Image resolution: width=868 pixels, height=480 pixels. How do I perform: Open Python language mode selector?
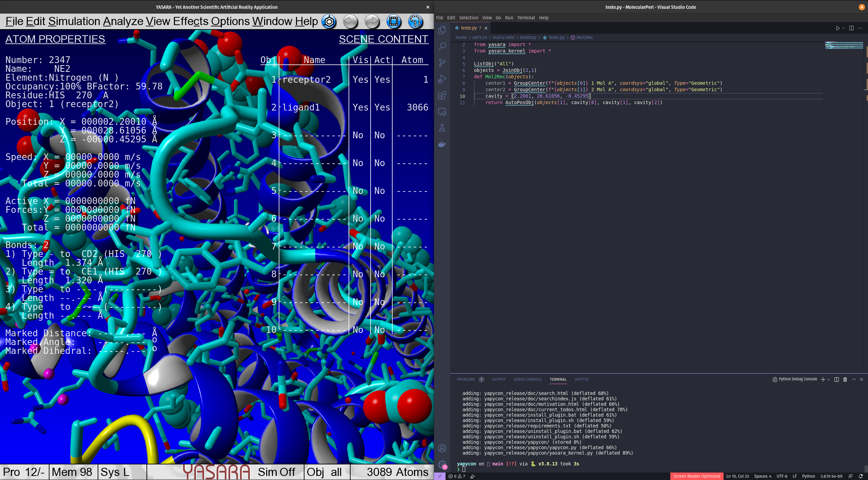[808, 476]
